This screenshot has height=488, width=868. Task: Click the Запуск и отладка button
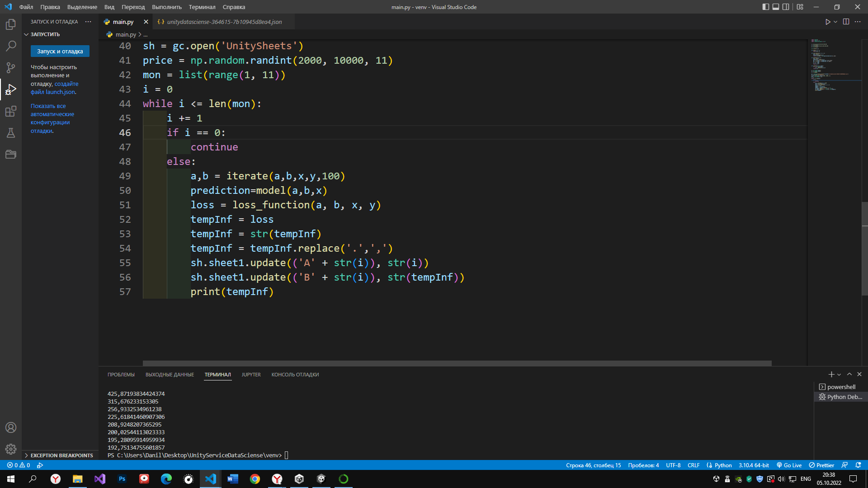pyautogui.click(x=60, y=51)
